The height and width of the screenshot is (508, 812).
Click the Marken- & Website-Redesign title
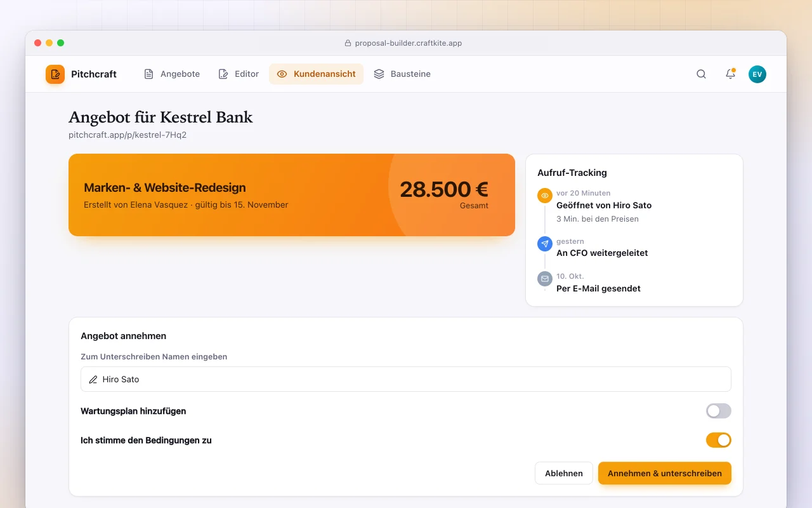tap(165, 187)
